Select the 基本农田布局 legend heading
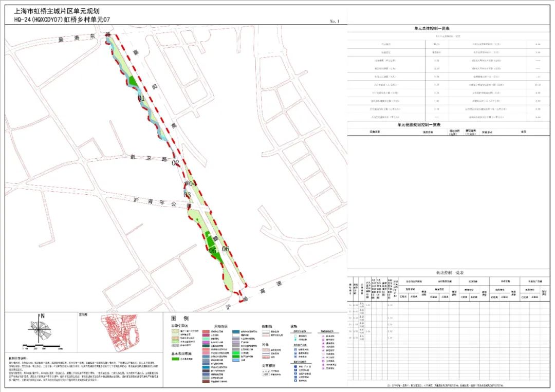Screen dimensions: 555x392 [x=181, y=353]
